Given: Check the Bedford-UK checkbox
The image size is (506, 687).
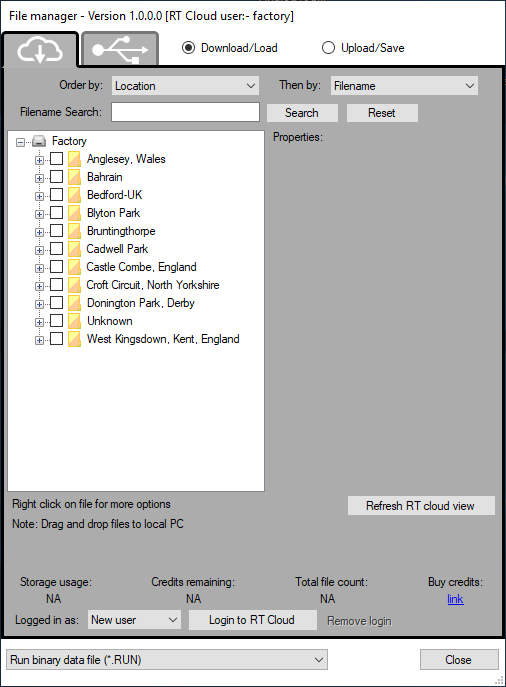Looking at the screenshot, I should (57, 195).
